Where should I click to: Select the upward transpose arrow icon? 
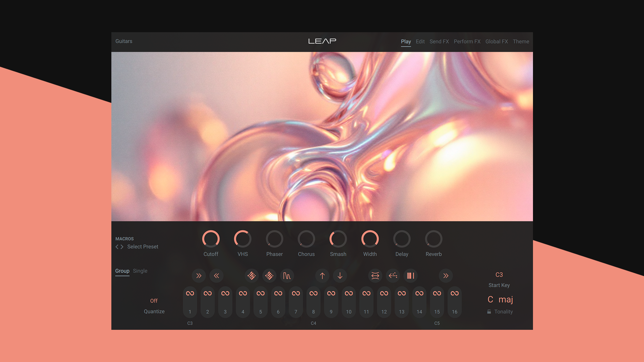tap(322, 276)
